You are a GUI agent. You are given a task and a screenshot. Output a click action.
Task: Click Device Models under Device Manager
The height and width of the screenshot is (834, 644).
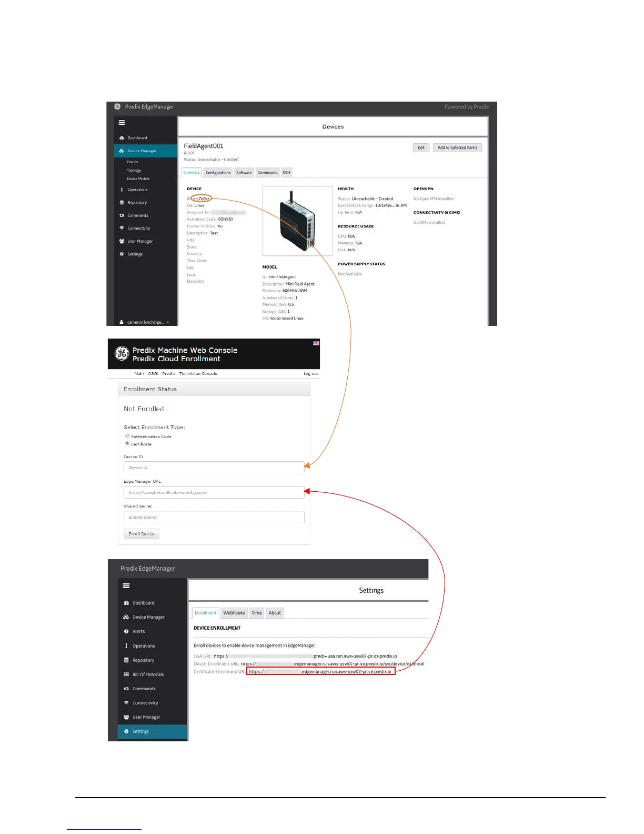(x=138, y=178)
